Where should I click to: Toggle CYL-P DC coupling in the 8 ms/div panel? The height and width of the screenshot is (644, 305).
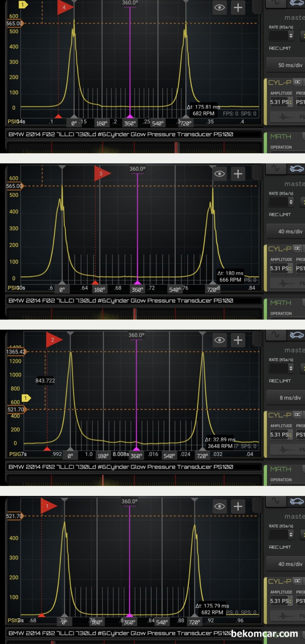point(297,415)
